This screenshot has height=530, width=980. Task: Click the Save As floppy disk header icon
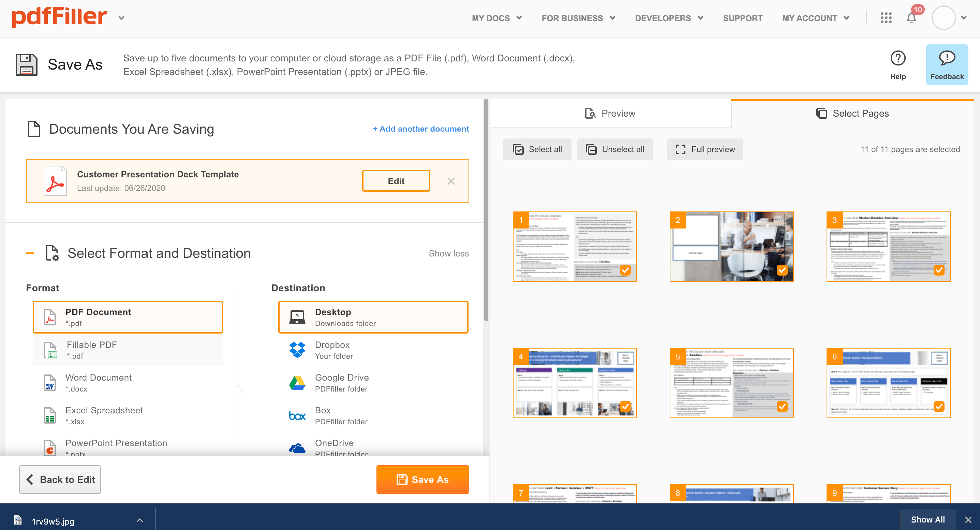(26, 65)
